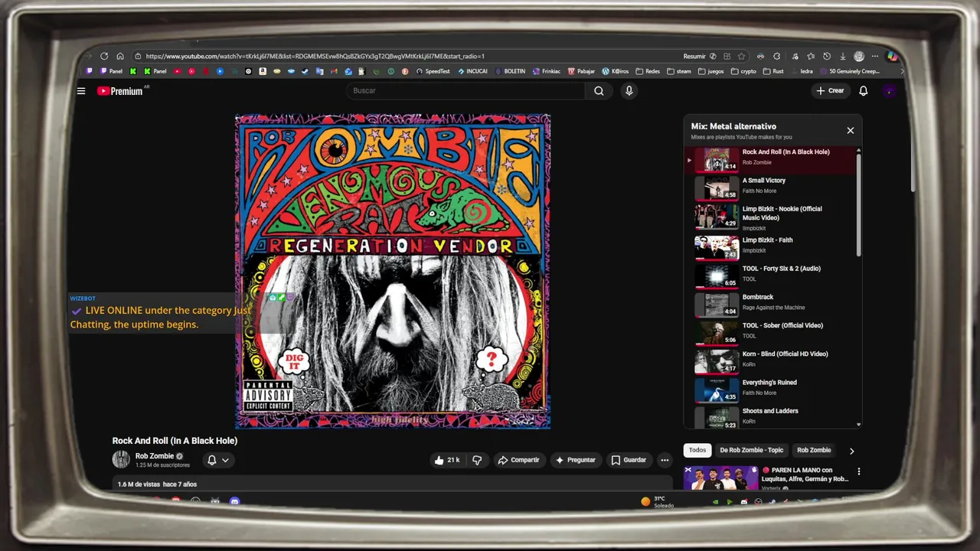Viewport: 980px width, 551px height.
Task: Go to the YouTube Premium home logo
Action: click(120, 91)
